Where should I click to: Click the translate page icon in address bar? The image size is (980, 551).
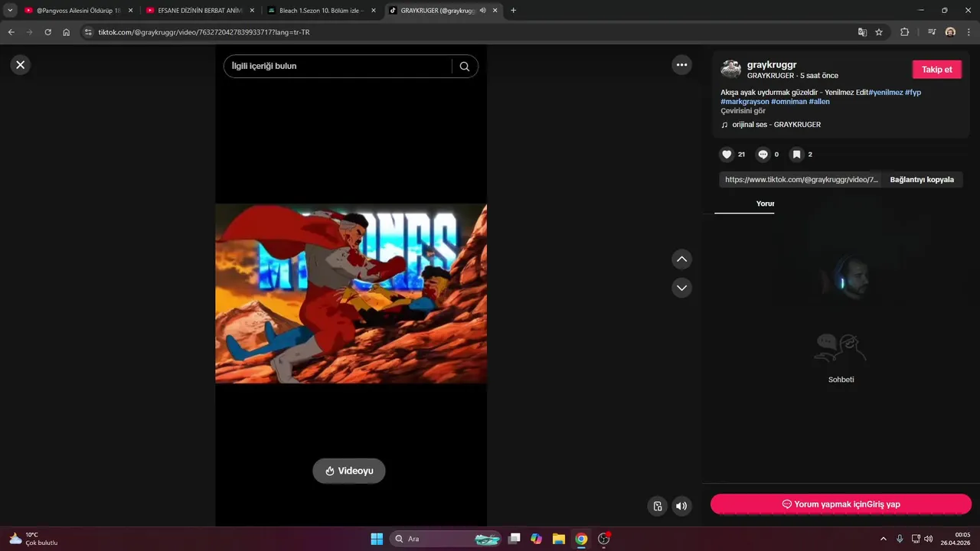862,32
